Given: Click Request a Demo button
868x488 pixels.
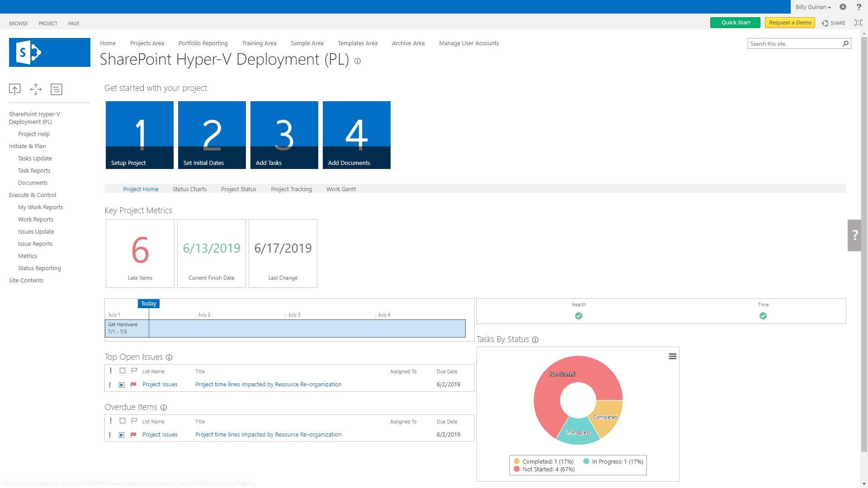Looking at the screenshot, I should pyautogui.click(x=790, y=23).
